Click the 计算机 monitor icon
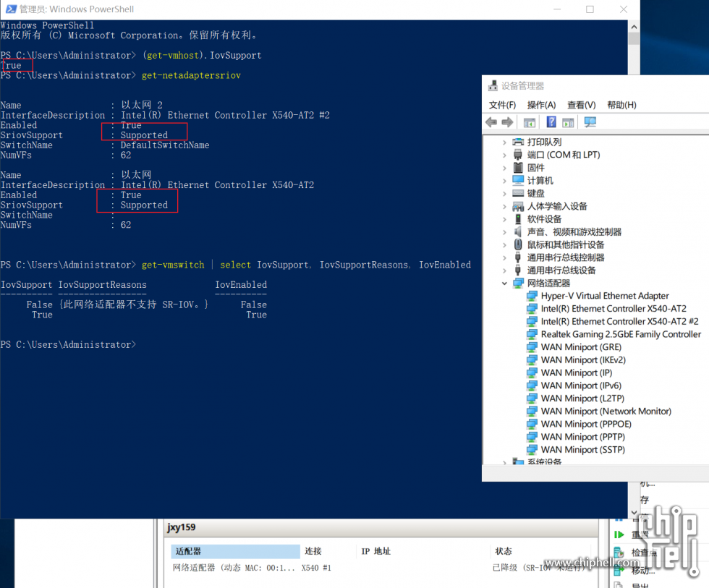Image resolution: width=709 pixels, height=588 pixels. pos(518,180)
